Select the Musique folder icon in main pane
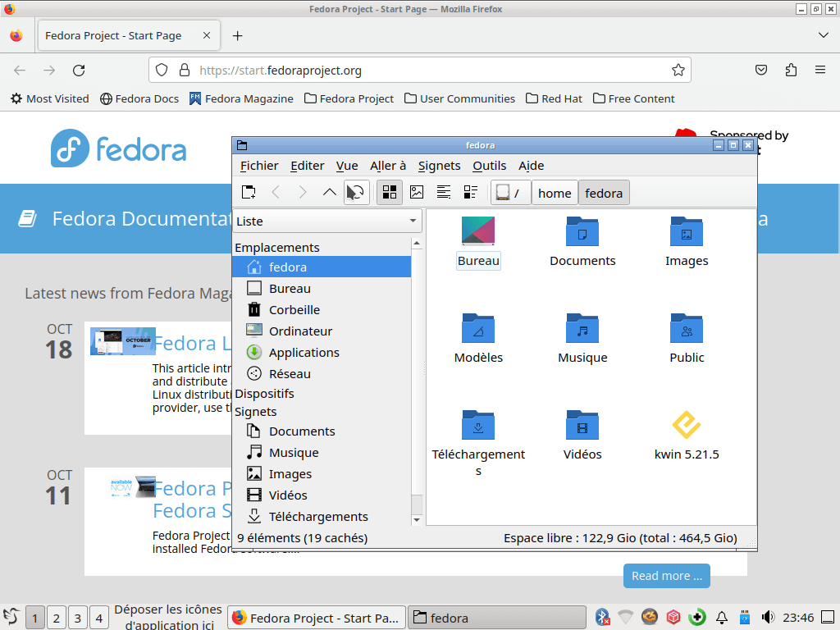 coord(582,328)
